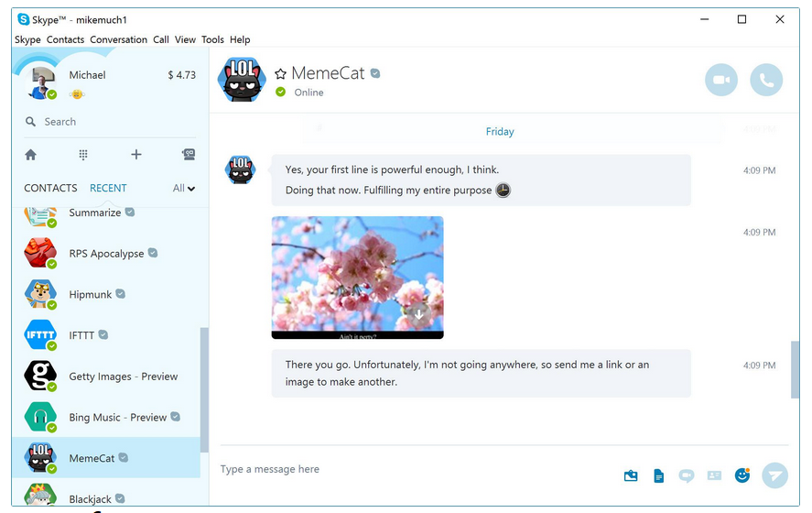
Task: Click the clock emoticon in message
Action: point(503,191)
